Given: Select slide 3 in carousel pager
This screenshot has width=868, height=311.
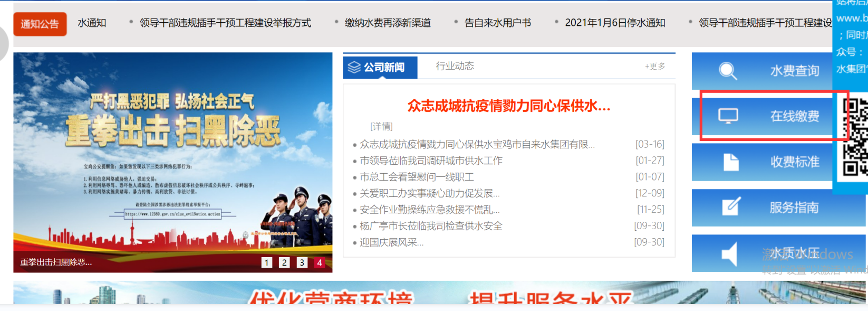Looking at the screenshot, I should [x=302, y=262].
